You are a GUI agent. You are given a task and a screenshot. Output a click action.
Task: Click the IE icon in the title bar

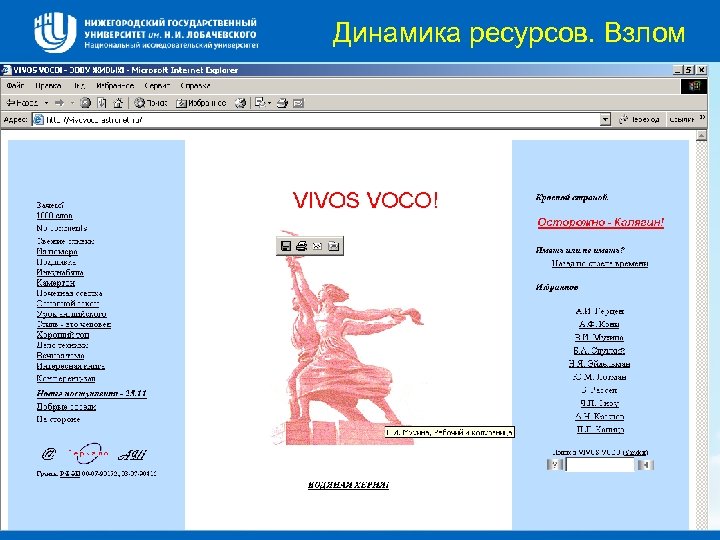tap(6, 70)
